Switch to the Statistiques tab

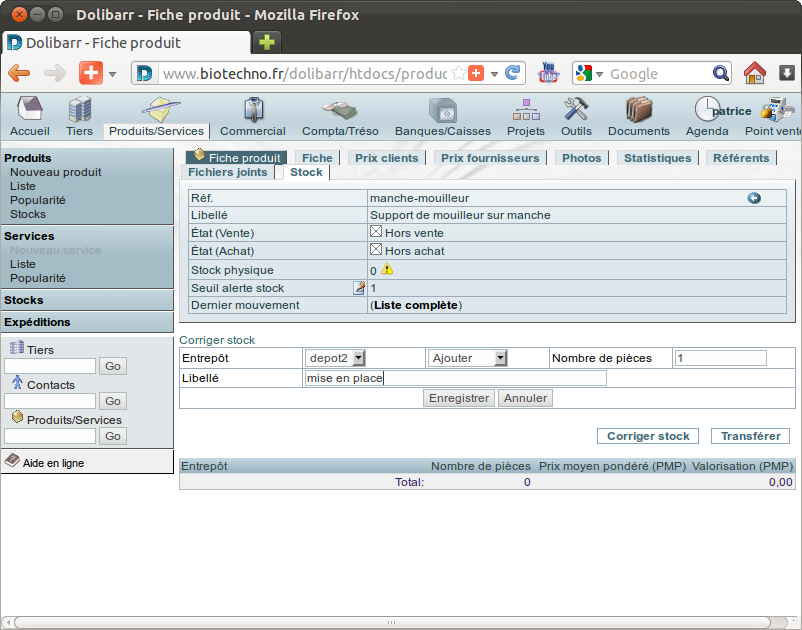[657, 158]
